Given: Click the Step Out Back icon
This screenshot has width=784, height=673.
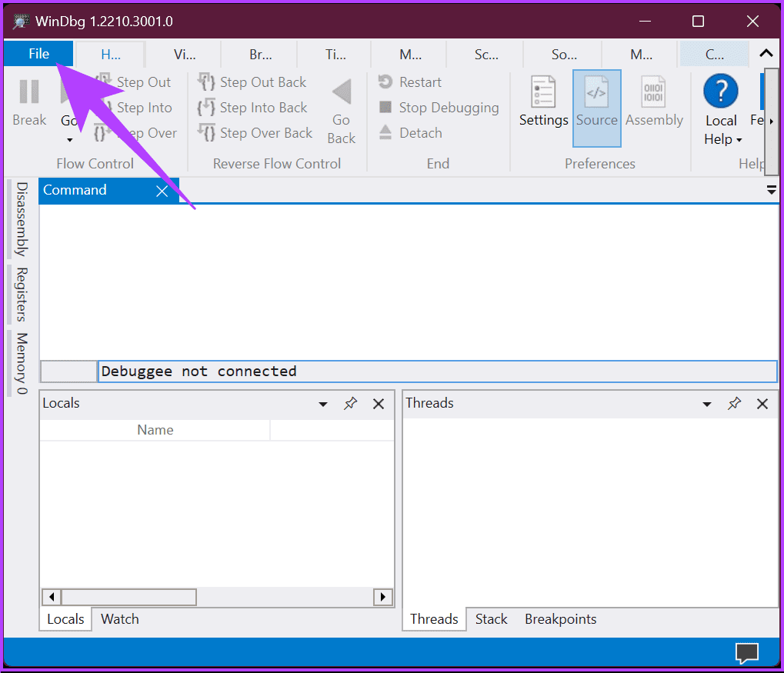Looking at the screenshot, I should point(206,82).
